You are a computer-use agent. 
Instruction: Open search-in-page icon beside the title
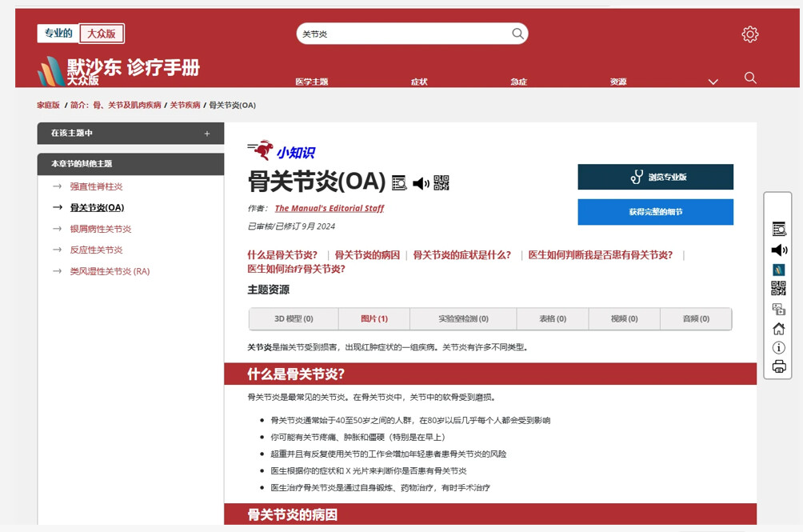tap(399, 182)
